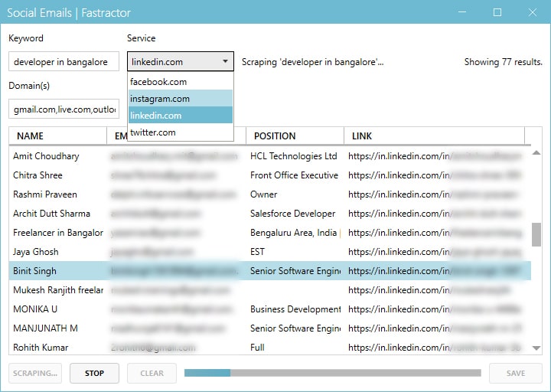Click the Domain(s) input field
Viewport: 551px width, 392px height.
(x=64, y=109)
